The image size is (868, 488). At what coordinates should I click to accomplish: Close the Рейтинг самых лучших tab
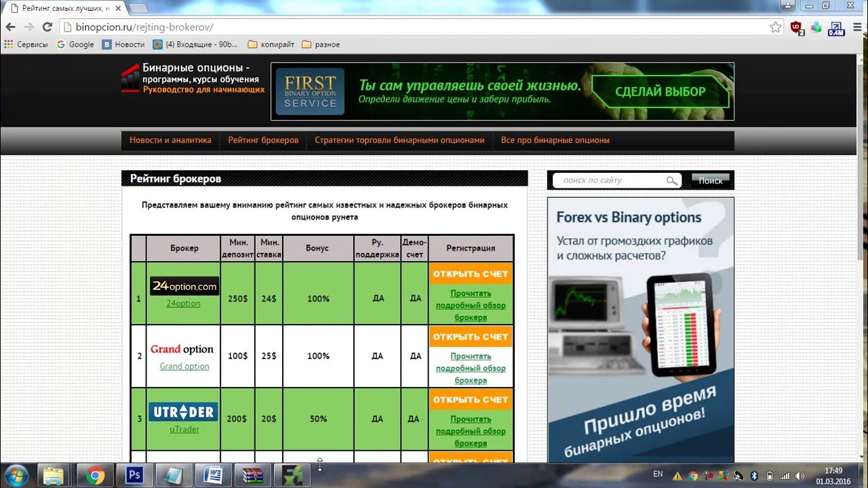[117, 8]
